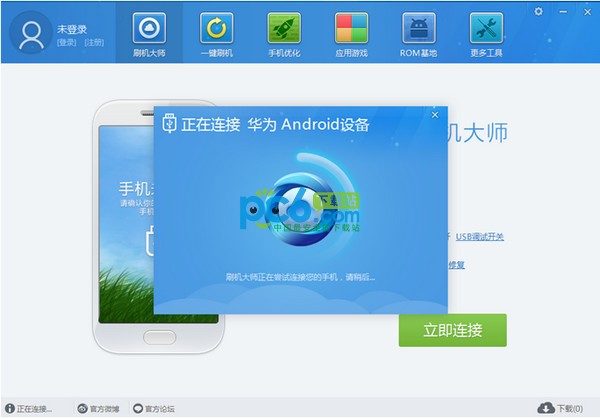
Task: Click the 注册 register link
Action: pos(94,42)
